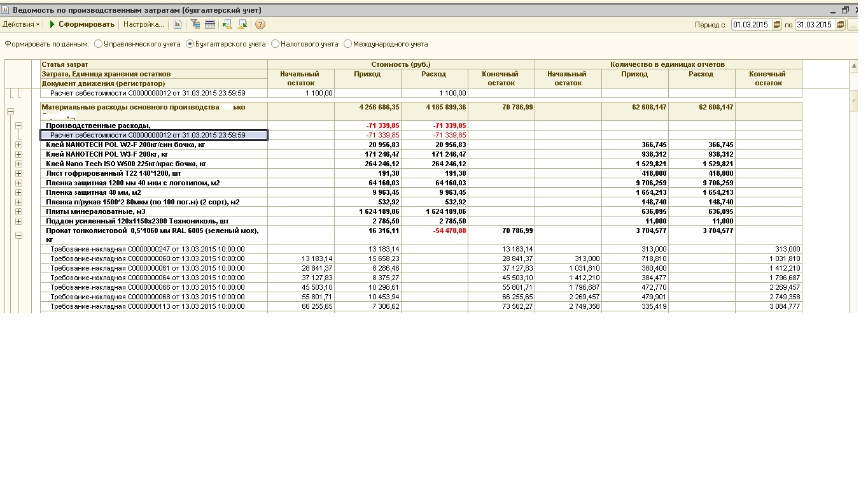Open help via the question mark icon
Screen dimensions: 868x489
point(260,24)
